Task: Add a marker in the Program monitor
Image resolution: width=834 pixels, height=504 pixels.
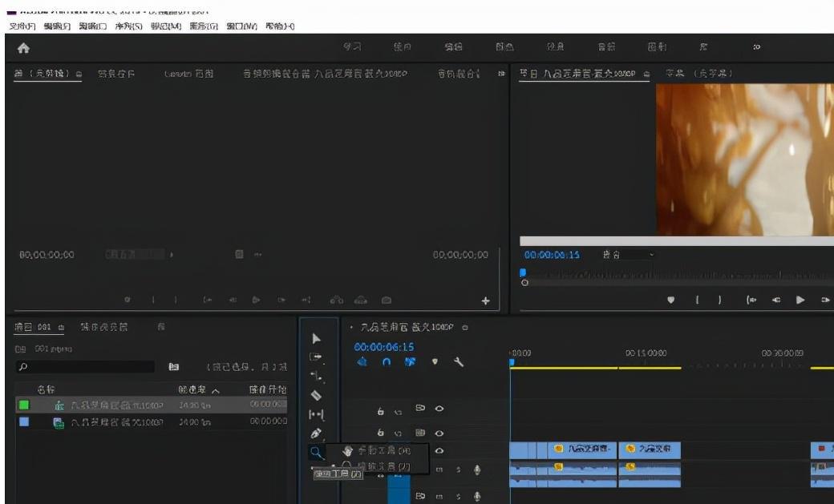Action: pos(670,300)
